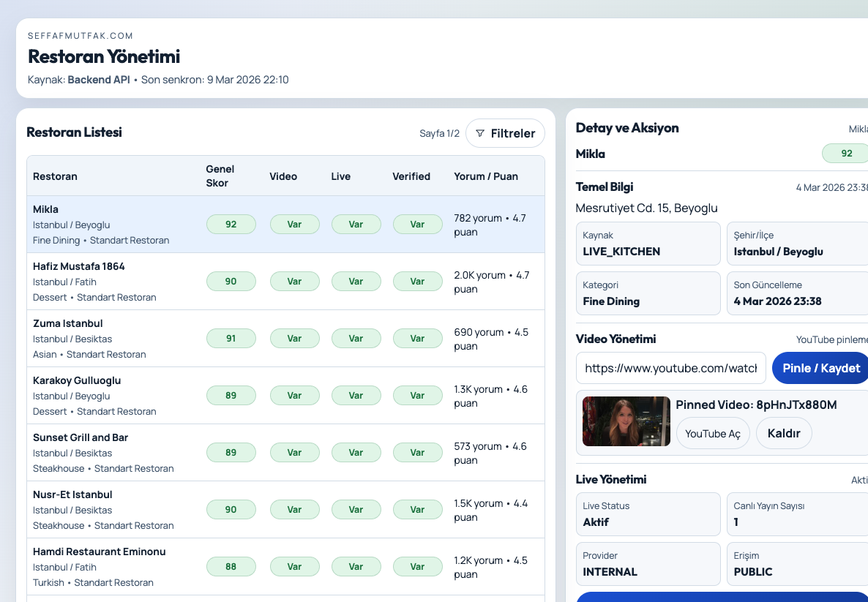The width and height of the screenshot is (868, 602).
Task: Click Live Var badge for Karakoy Gulluoglu
Action: click(x=356, y=395)
